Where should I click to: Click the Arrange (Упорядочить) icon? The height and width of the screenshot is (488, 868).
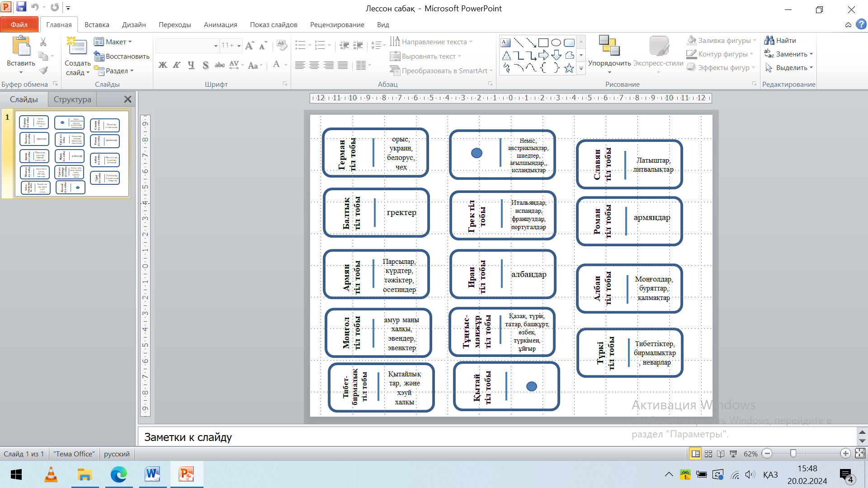point(609,46)
